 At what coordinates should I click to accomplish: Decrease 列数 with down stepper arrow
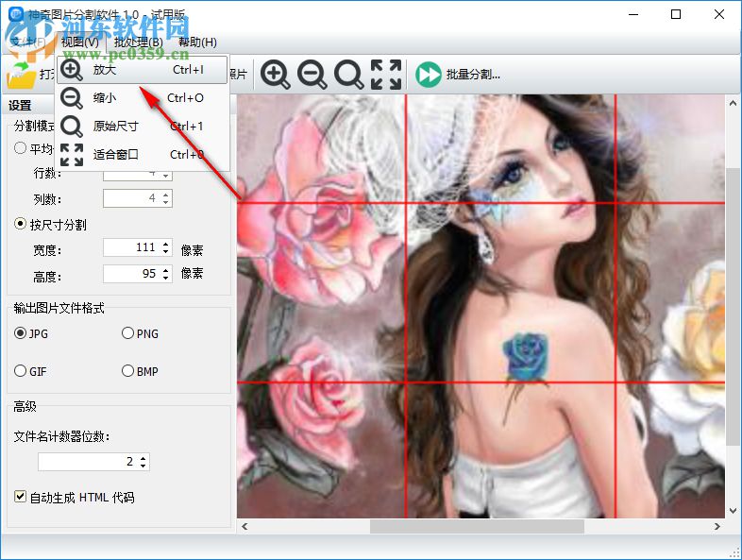(165, 203)
